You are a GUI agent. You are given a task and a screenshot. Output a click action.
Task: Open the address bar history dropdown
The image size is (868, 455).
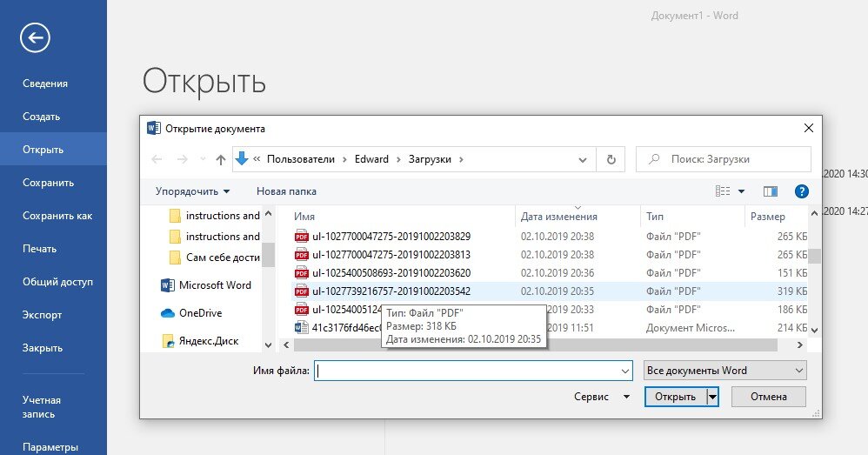(x=583, y=159)
